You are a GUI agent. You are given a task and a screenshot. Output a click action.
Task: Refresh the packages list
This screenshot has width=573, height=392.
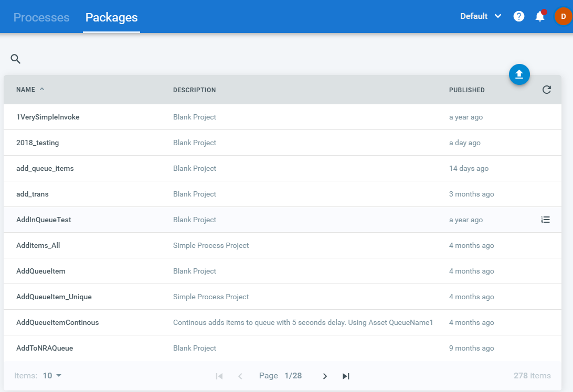pyautogui.click(x=546, y=90)
